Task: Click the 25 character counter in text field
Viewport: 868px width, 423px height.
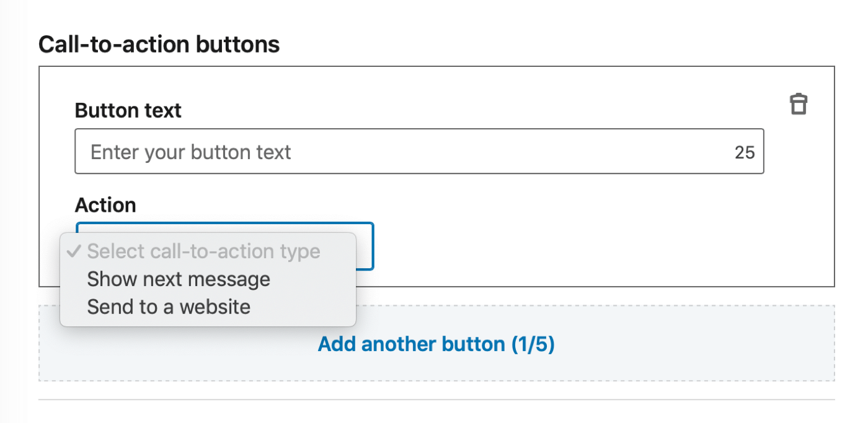Action: (x=745, y=152)
